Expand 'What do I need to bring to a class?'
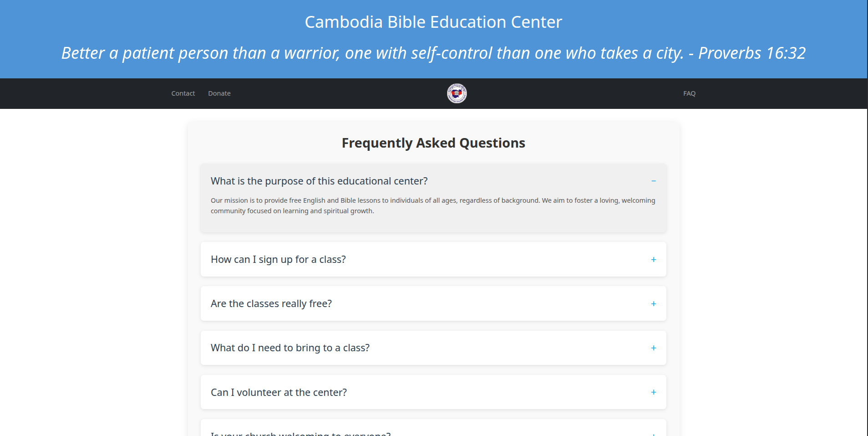This screenshot has width=868, height=436. 290,348
